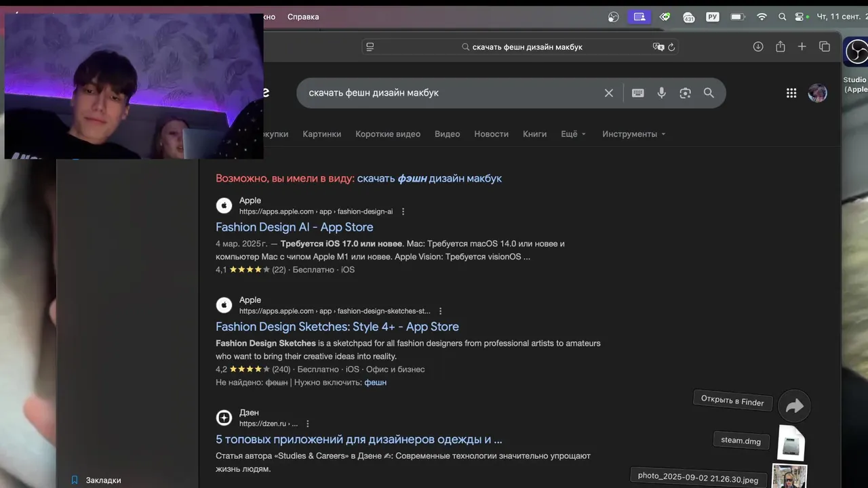Image resolution: width=868 pixels, height=488 pixels.
Task: Reload the page in address bar
Action: click(x=671, y=47)
